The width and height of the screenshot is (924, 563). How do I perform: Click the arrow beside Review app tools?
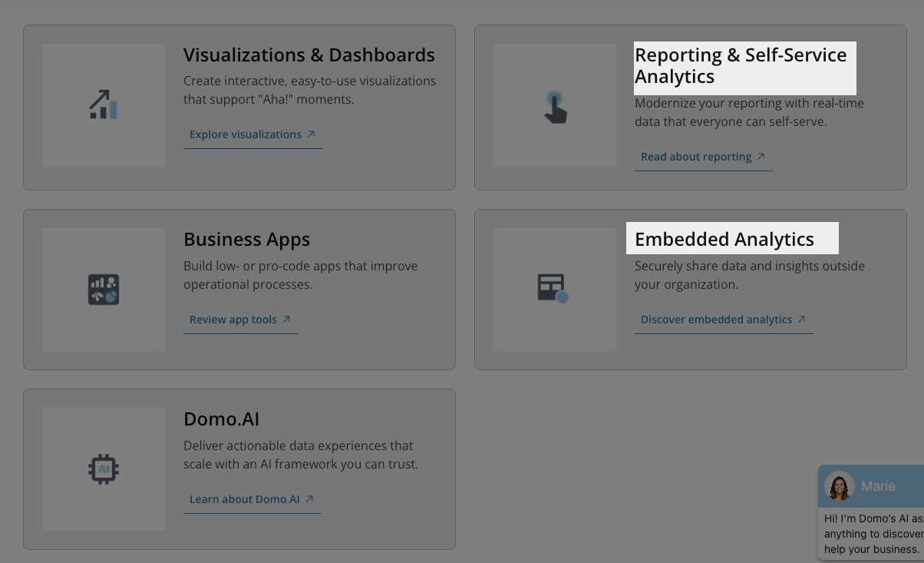click(286, 320)
